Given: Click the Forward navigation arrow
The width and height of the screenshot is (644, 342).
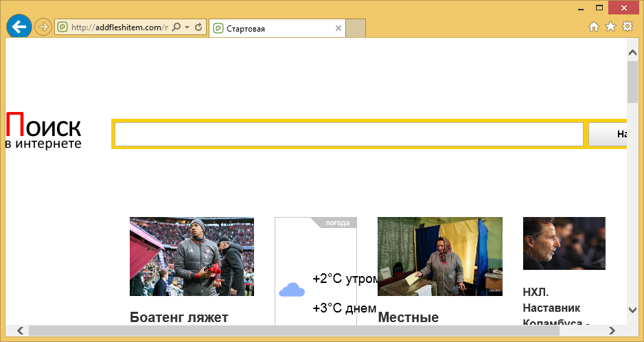Looking at the screenshot, I should click(x=43, y=27).
